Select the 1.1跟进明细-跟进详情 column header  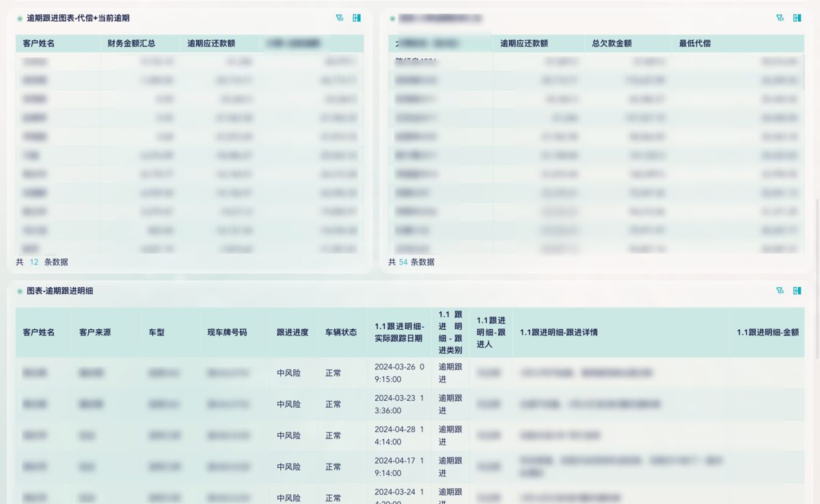pos(559,333)
